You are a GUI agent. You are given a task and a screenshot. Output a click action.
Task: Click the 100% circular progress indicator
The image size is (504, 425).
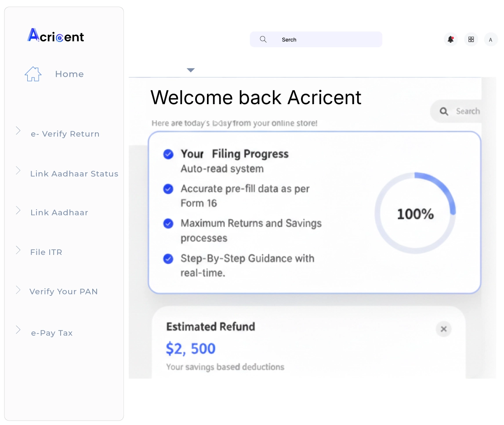point(415,214)
